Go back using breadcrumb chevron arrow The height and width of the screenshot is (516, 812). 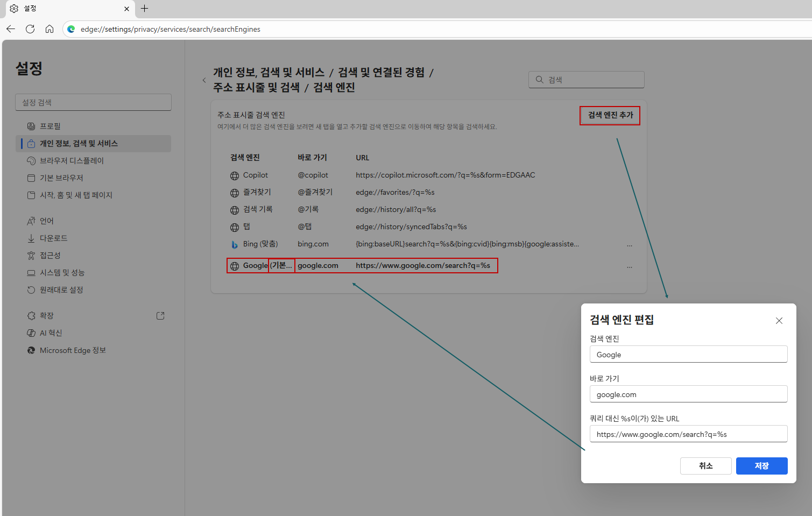(x=204, y=80)
